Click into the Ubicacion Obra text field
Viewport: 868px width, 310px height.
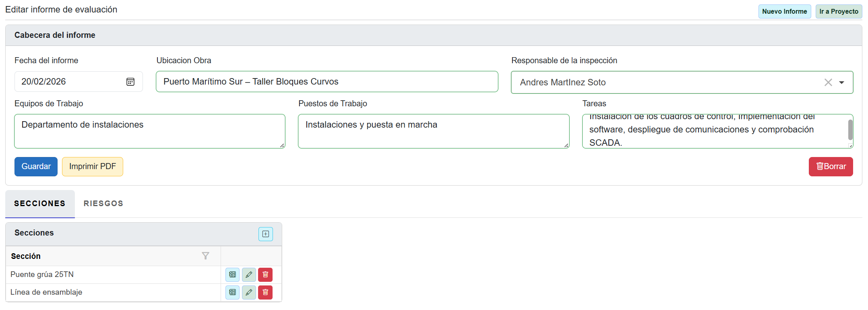coord(327,82)
